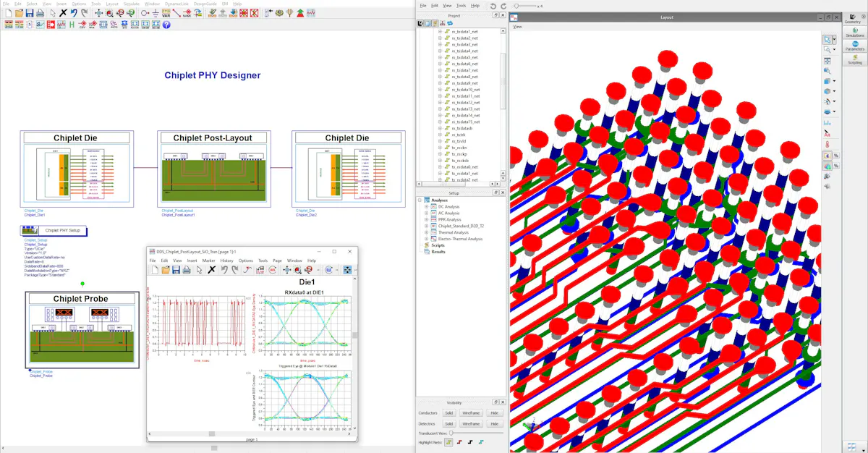Insert a ground symbol from toolbar
Screen dimensions: 868x453
[155, 13]
